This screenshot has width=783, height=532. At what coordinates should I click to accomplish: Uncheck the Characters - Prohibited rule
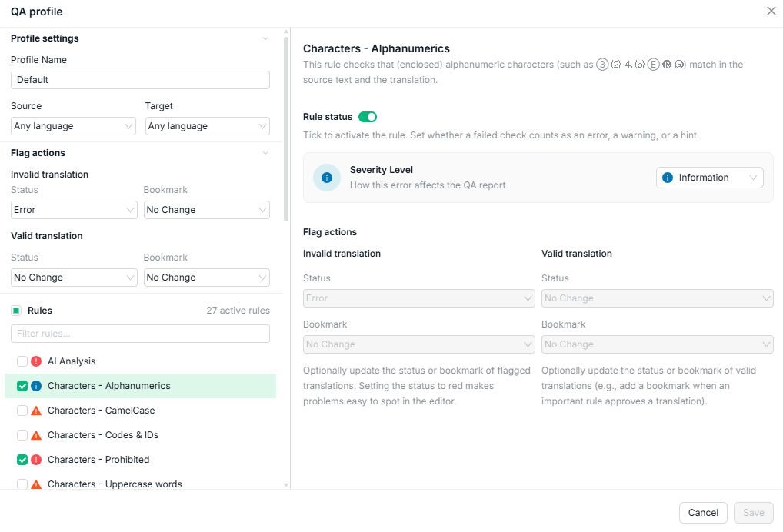pyautogui.click(x=22, y=460)
